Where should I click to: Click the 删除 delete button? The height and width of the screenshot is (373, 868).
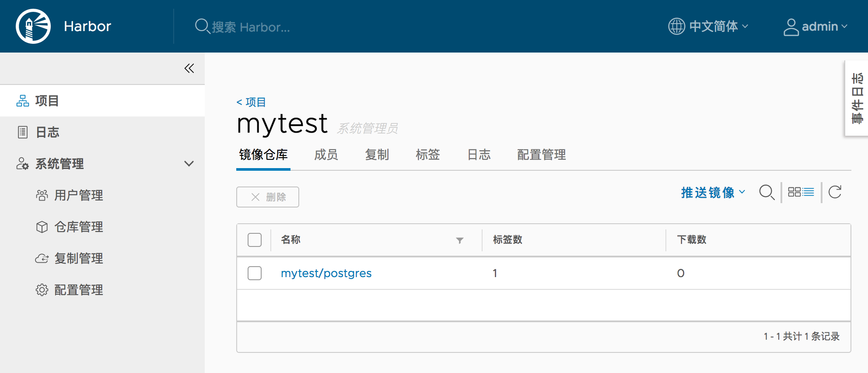[x=268, y=197]
